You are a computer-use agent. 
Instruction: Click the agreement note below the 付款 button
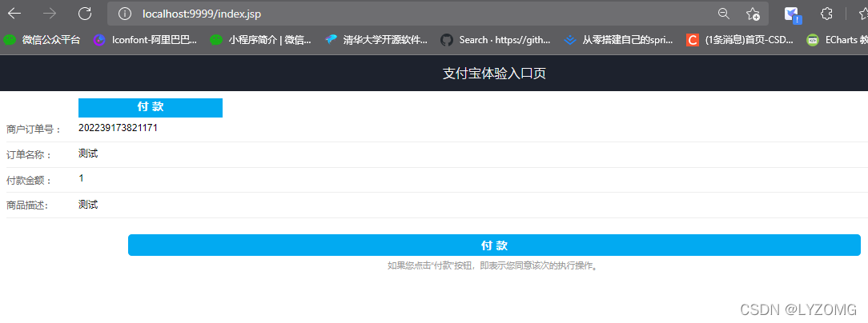click(494, 266)
